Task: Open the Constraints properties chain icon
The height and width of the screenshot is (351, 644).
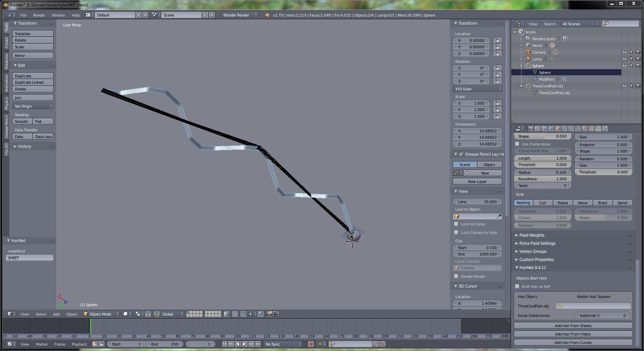Action: (x=564, y=129)
